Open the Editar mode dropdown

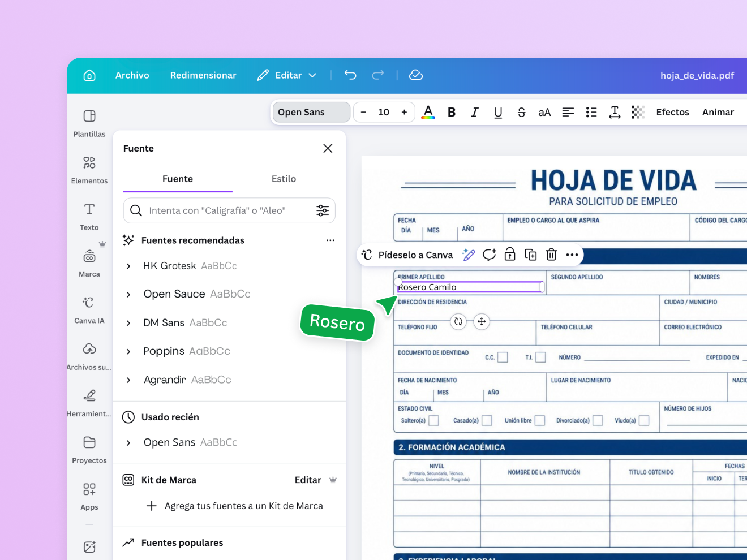pyautogui.click(x=287, y=75)
